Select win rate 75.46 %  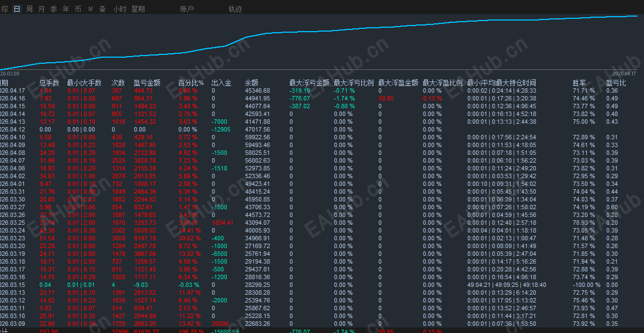tap(583, 301)
